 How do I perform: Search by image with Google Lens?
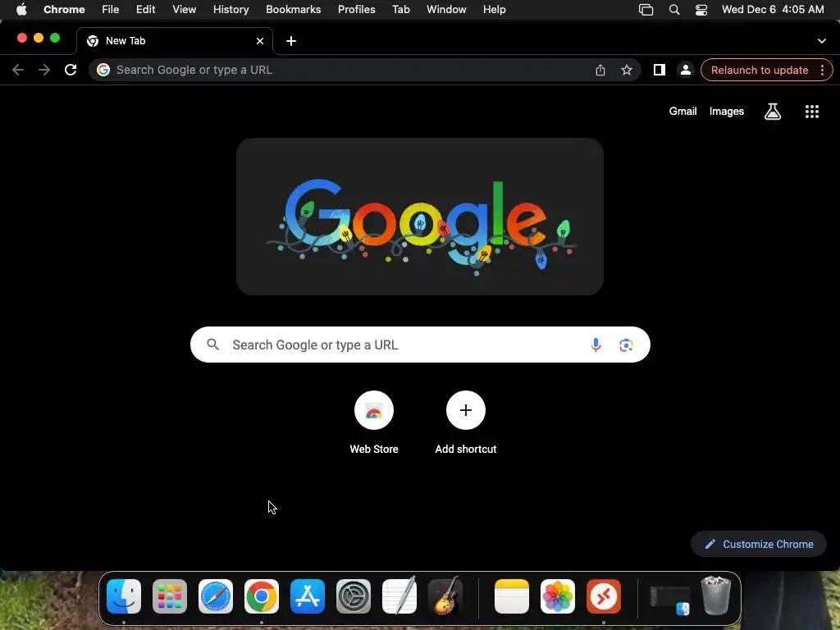tap(626, 345)
